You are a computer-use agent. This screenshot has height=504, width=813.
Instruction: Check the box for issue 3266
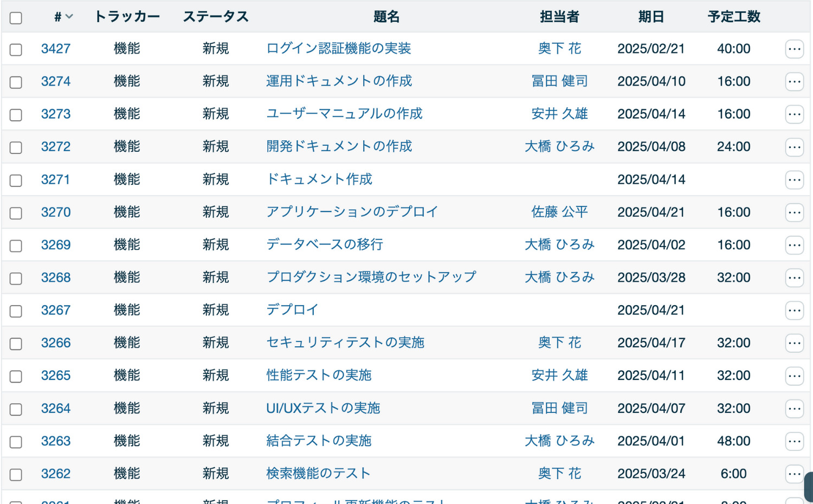point(16,344)
